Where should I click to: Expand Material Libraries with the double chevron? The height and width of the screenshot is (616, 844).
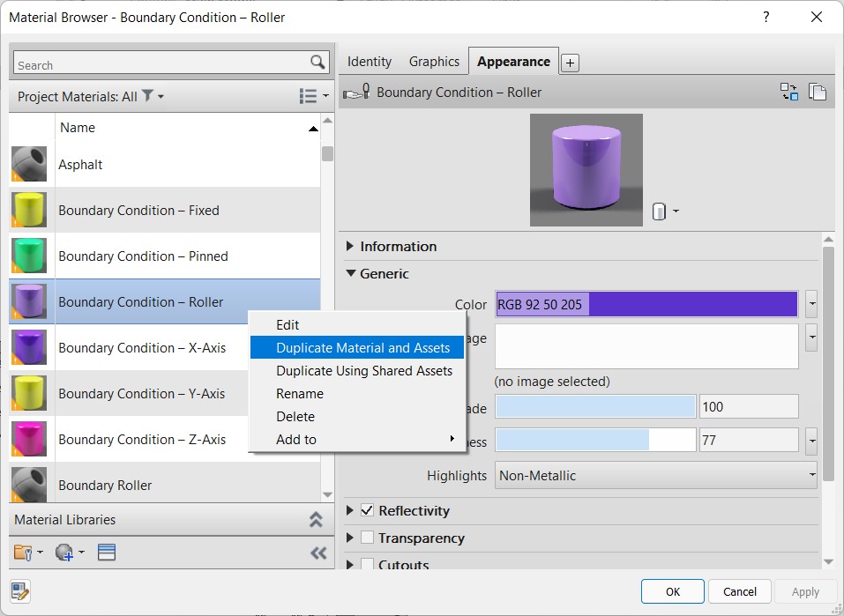[x=316, y=520]
